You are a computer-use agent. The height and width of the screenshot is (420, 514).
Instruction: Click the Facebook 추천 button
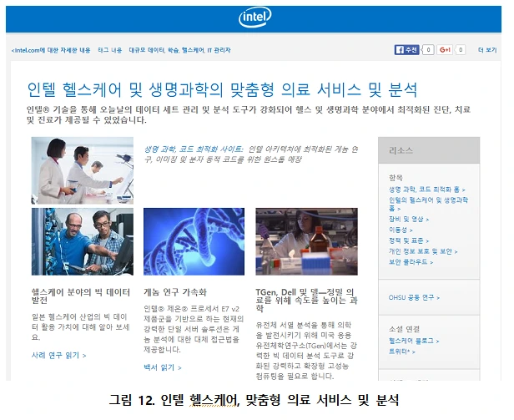(x=406, y=50)
